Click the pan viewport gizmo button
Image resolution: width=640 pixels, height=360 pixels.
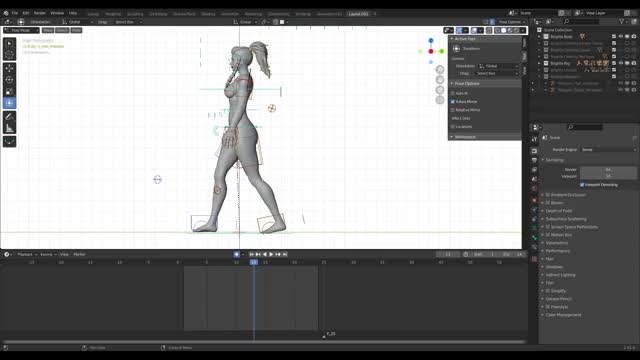(440, 80)
